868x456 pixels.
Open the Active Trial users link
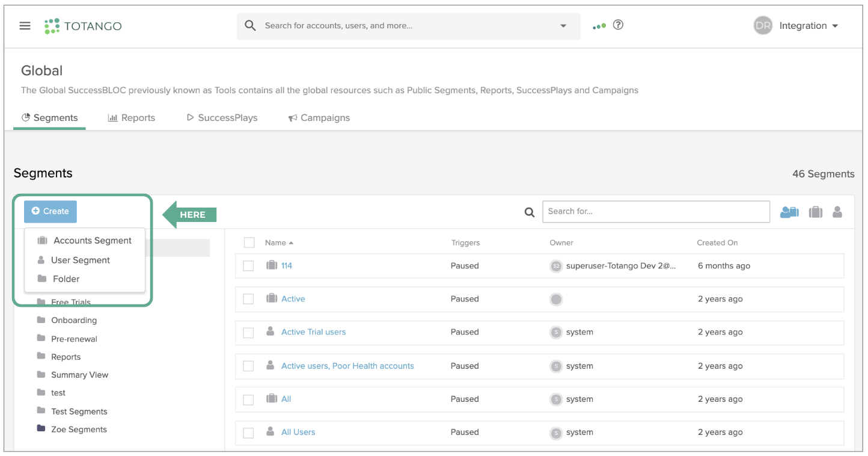click(x=314, y=331)
